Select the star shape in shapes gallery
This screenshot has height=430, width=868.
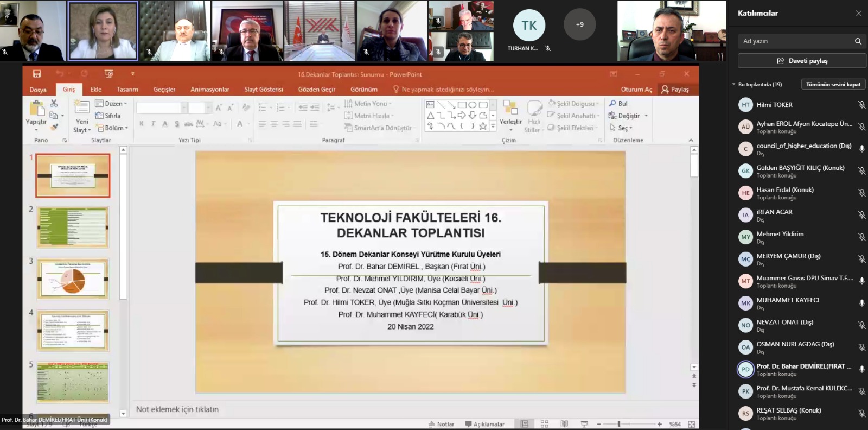483,126
